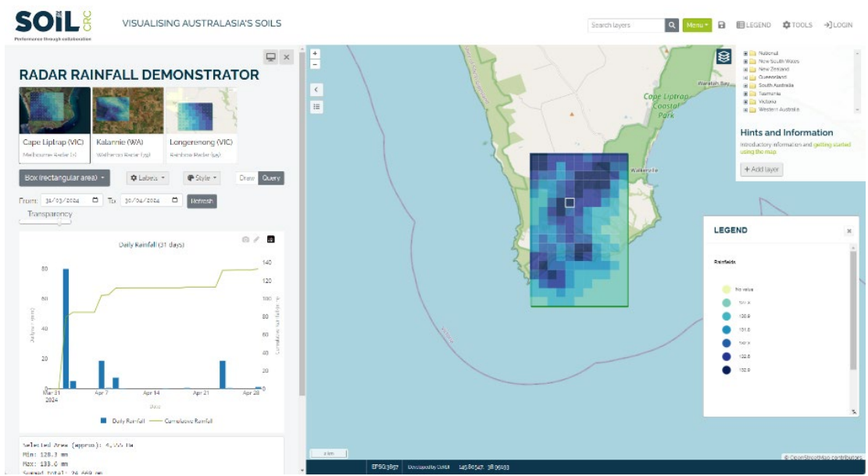868x476 pixels.
Task: Open the green Menu dropdown
Action: coord(697,25)
